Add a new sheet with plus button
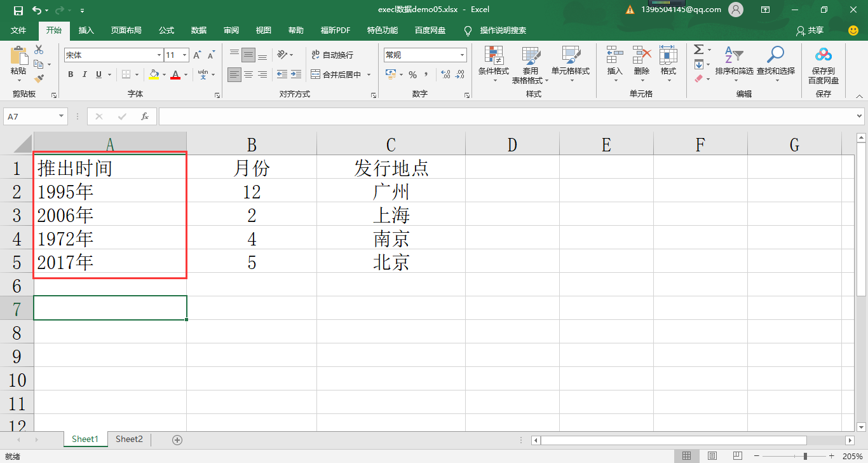The image size is (868, 463). [x=177, y=439]
